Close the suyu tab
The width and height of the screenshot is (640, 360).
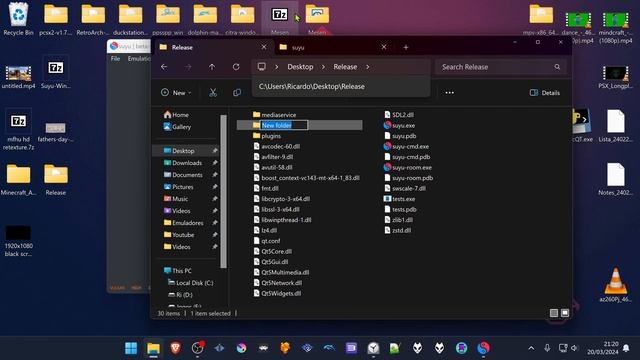point(384,47)
